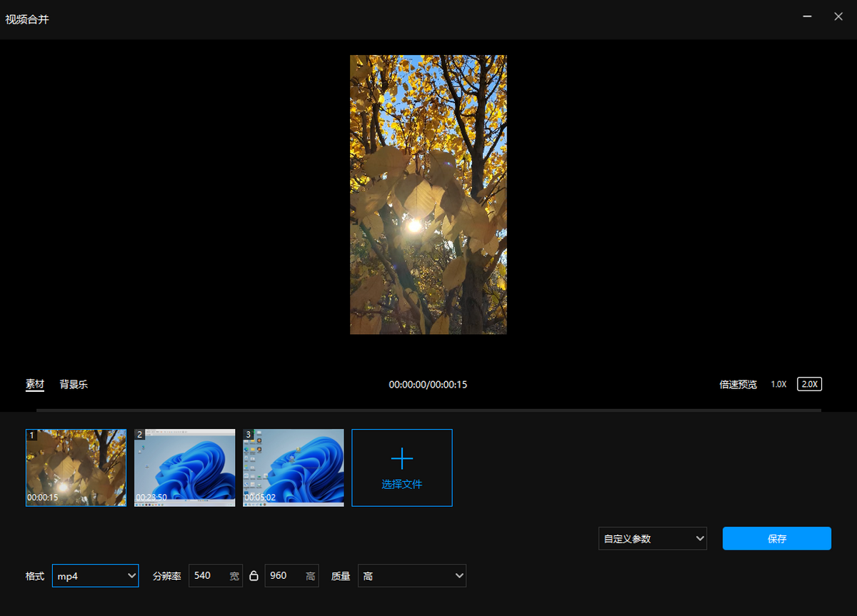The height and width of the screenshot is (616, 857).
Task: Select clip 1 with autumn leaves
Action: coord(76,468)
